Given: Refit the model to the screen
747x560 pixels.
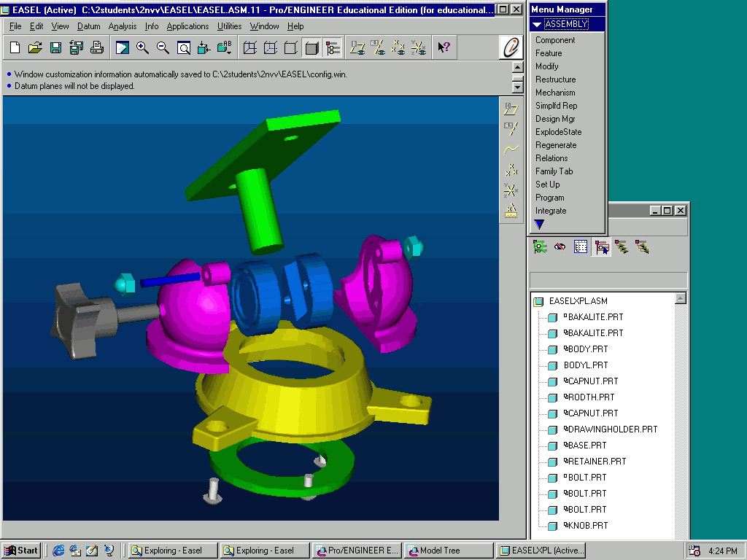Looking at the screenshot, I should (x=183, y=47).
